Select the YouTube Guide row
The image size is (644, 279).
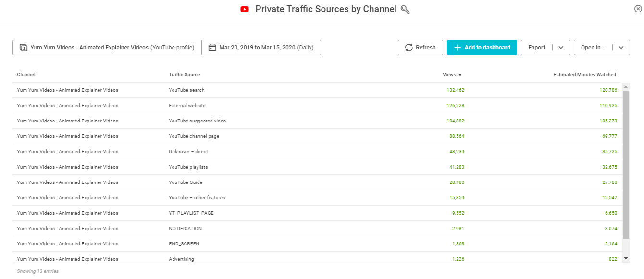(x=317, y=182)
